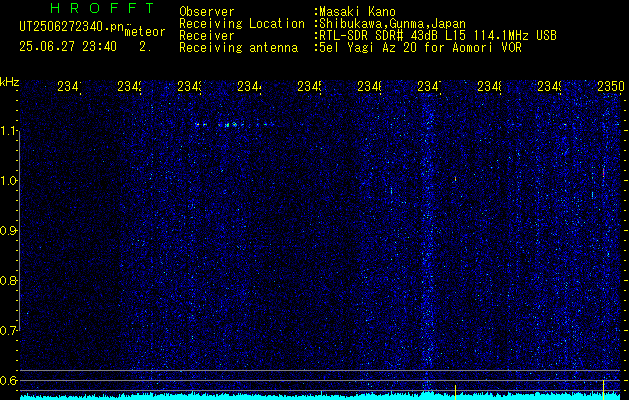Click the 0.7 frequency axis label
This screenshot has height=400, width=629.
[x=8, y=331]
